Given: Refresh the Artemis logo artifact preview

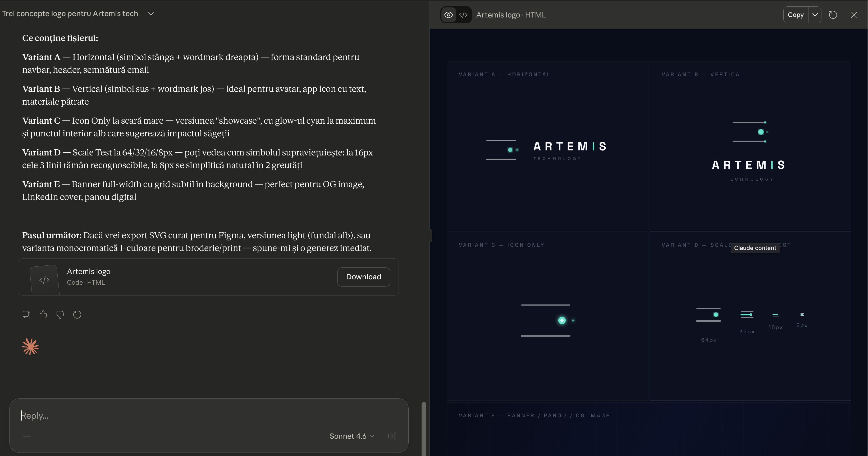Looking at the screenshot, I should tap(833, 15).
